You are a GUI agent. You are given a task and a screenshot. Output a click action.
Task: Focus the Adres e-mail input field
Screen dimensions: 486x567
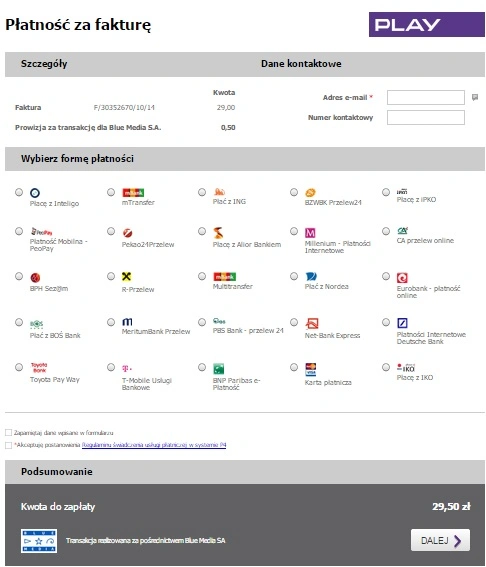coord(426,97)
